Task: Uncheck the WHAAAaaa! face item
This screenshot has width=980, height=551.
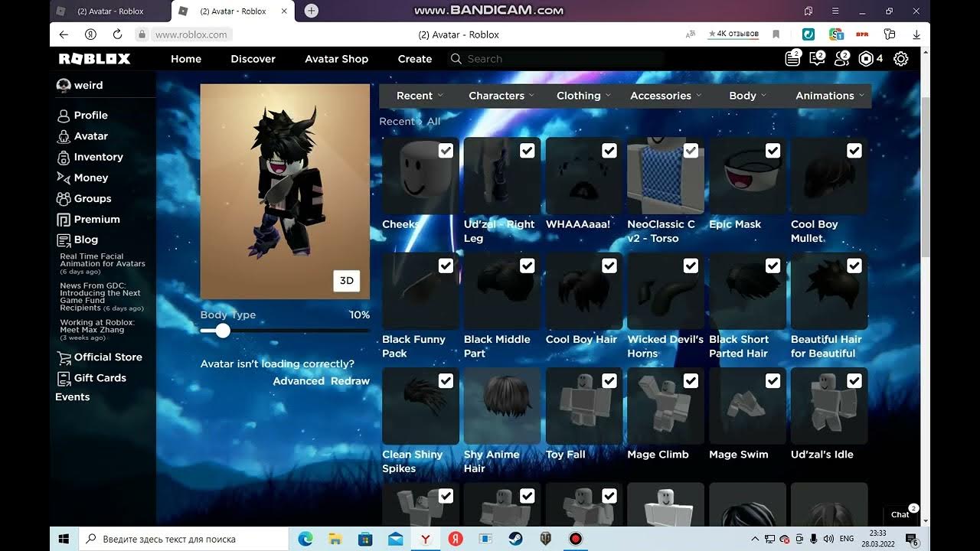Action: click(x=609, y=151)
